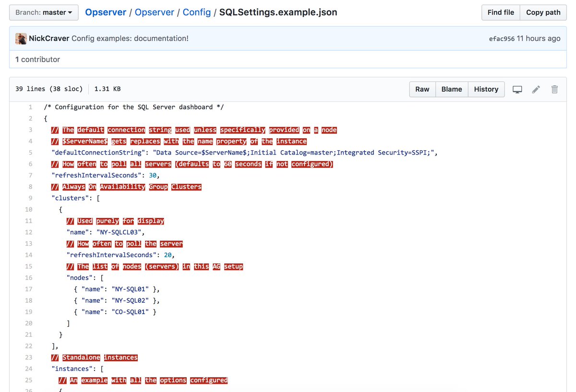Viewport: 576px width, 392px height.
Task: Go to the second Opserver folder breadcrumb
Action: [x=155, y=12]
